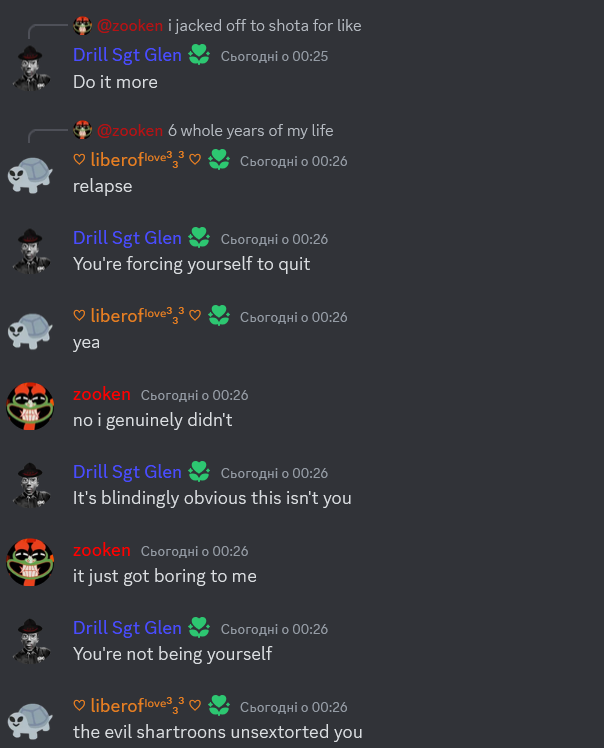Viewport: 604px width, 748px height.
Task: Click green role badge on "blindingly obvious" message
Action: point(199,471)
